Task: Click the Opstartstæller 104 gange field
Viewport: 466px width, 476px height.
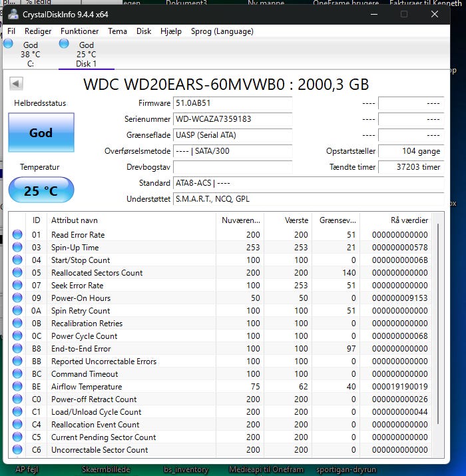Action: tap(411, 151)
